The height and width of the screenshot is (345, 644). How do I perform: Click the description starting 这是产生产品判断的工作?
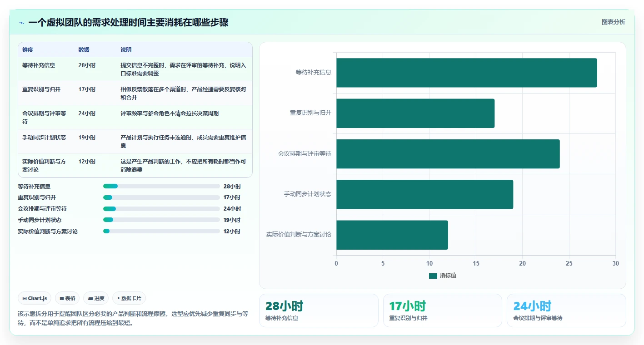[183, 165]
